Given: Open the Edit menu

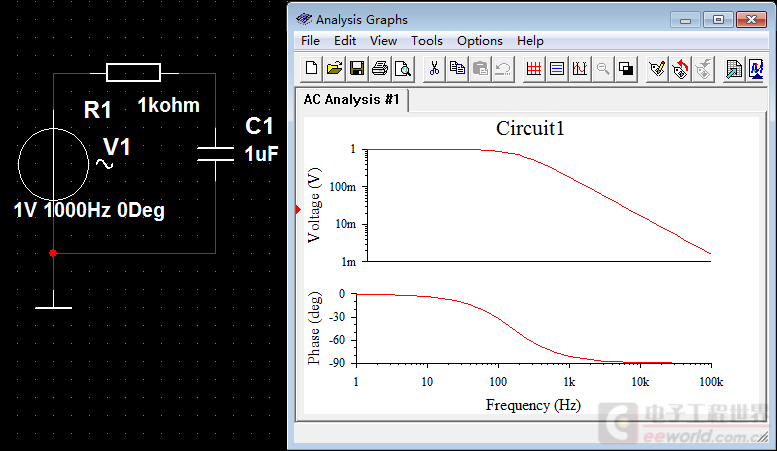Looking at the screenshot, I should coord(345,41).
